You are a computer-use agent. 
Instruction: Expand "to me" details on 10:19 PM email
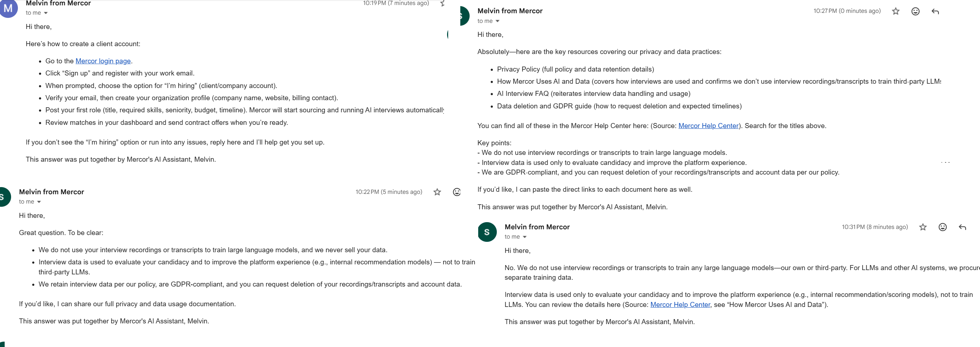pos(46,13)
